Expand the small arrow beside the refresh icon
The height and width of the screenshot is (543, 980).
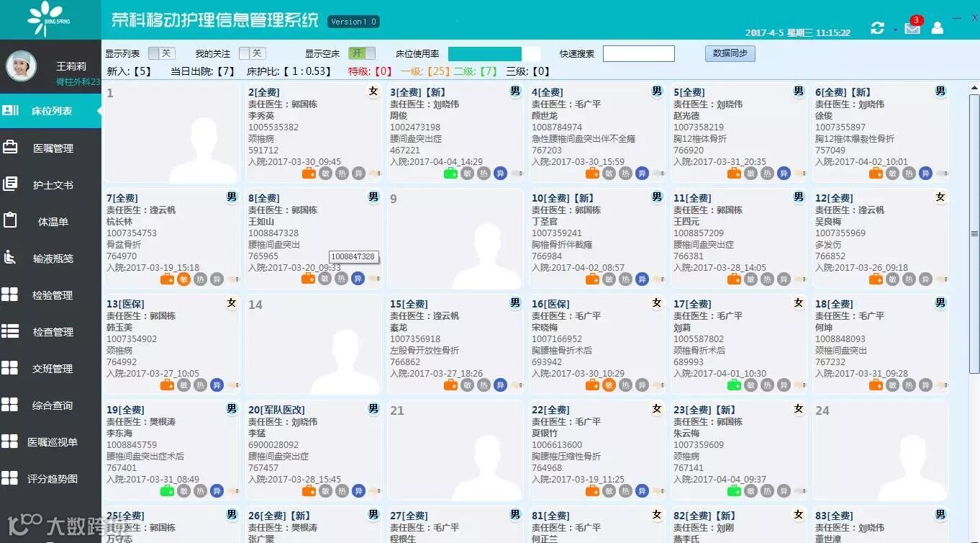coord(894,30)
